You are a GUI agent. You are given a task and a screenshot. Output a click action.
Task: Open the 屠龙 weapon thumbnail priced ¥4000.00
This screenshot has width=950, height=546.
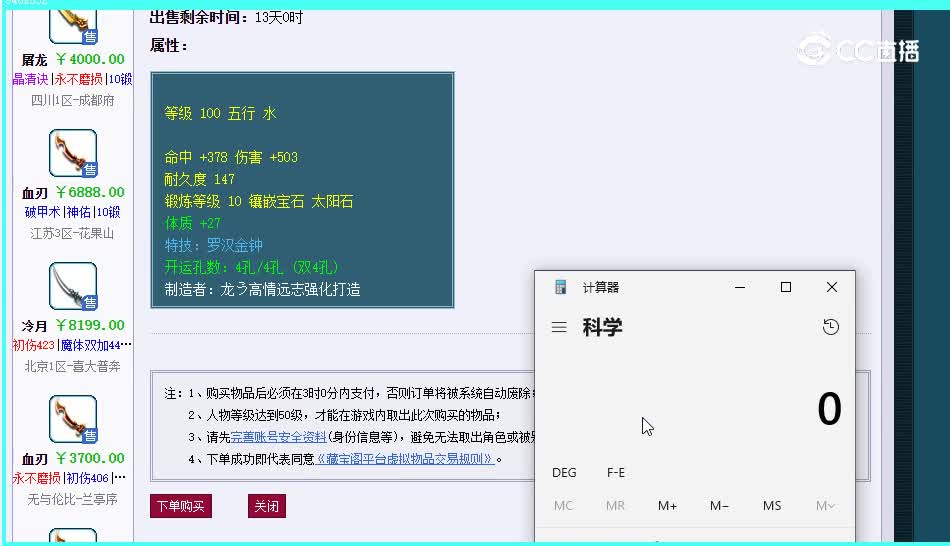coord(73,27)
